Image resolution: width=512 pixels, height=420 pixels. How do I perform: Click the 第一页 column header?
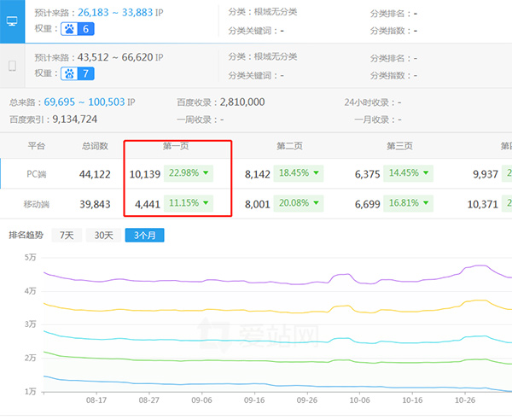[x=176, y=146]
